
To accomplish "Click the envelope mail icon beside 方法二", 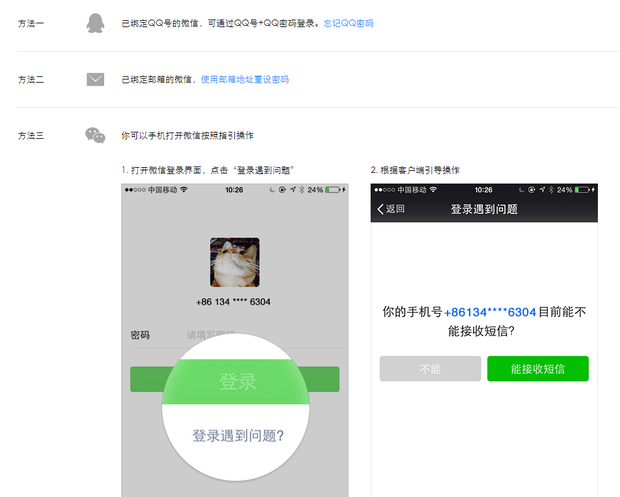I will point(95,79).
